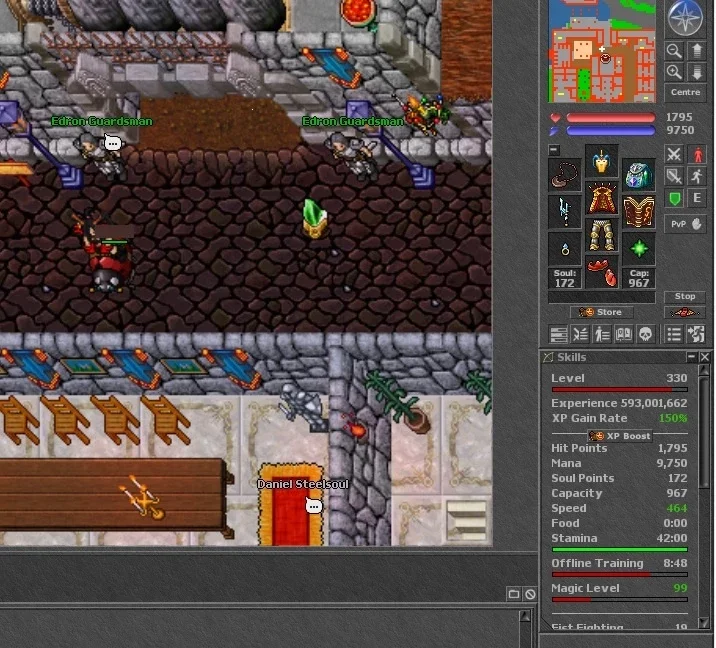This screenshot has height=648, width=716.
Task: Move minimap one floor up
Action: point(696,50)
